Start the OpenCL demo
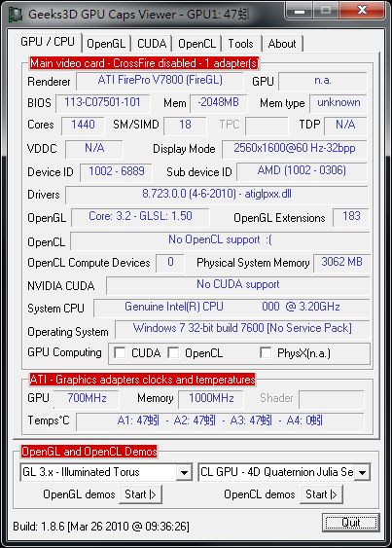Screen dimensions: 392x548 pyautogui.click(x=321, y=494)
